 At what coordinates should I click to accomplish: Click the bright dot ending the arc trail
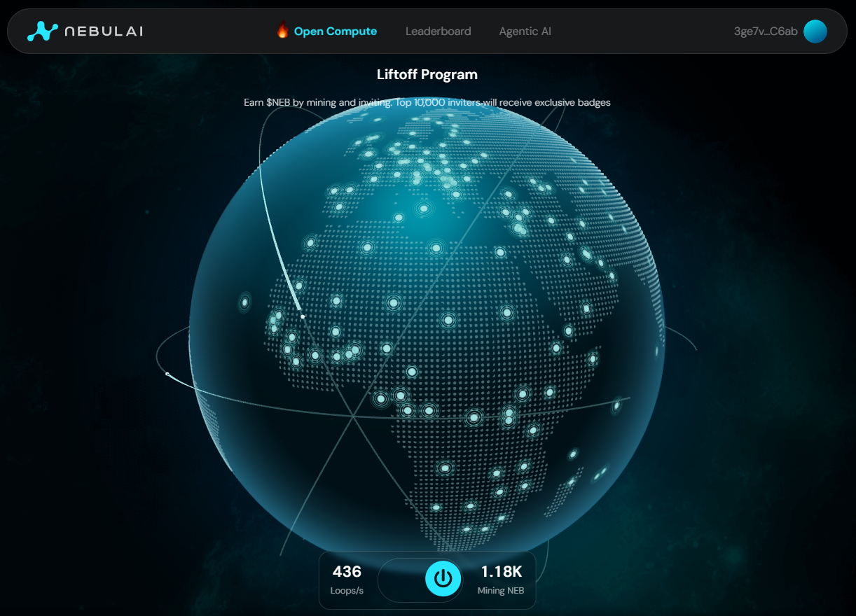tap(303, 317)
